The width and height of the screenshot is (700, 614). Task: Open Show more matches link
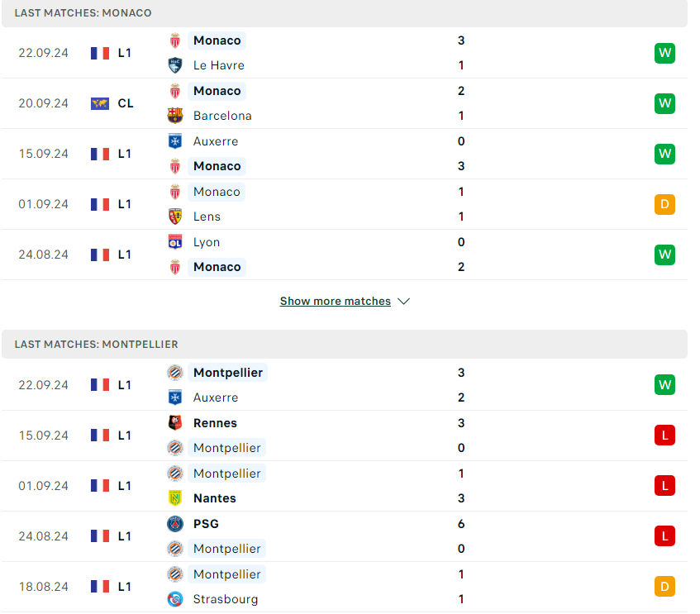pos(336,302)
